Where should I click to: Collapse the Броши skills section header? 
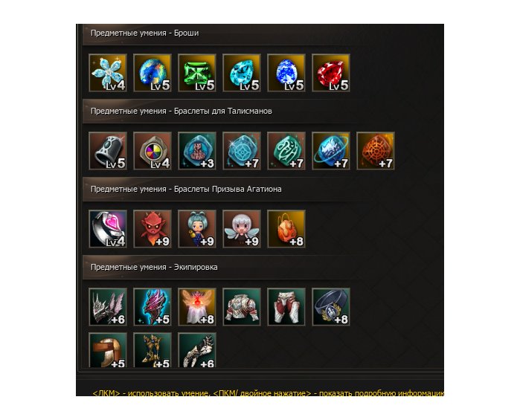point(219,33)
